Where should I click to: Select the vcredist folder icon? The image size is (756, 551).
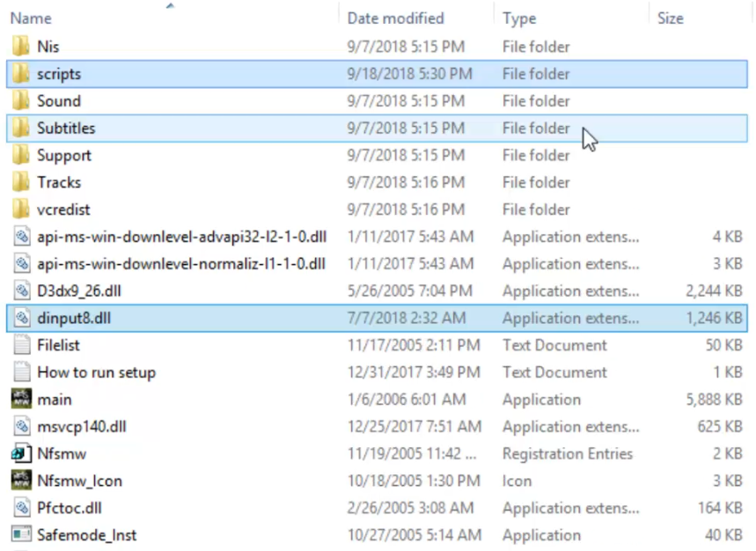click(x=21, y=209)
